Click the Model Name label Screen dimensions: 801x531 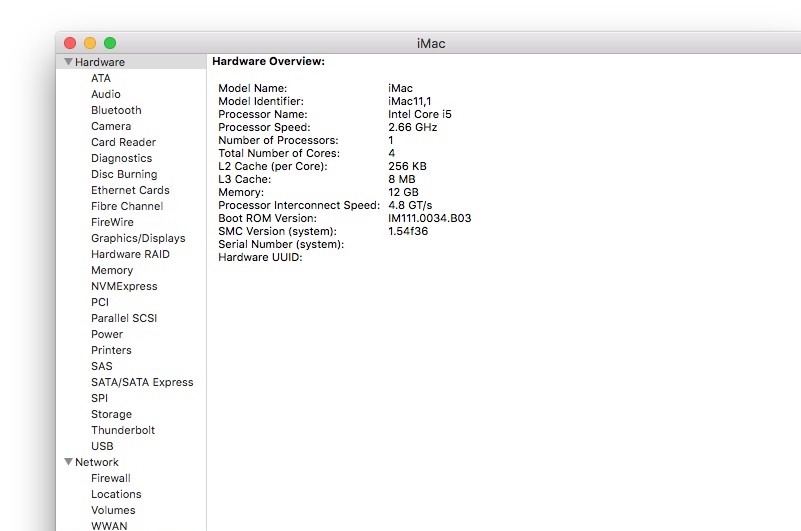click(252, 88)
